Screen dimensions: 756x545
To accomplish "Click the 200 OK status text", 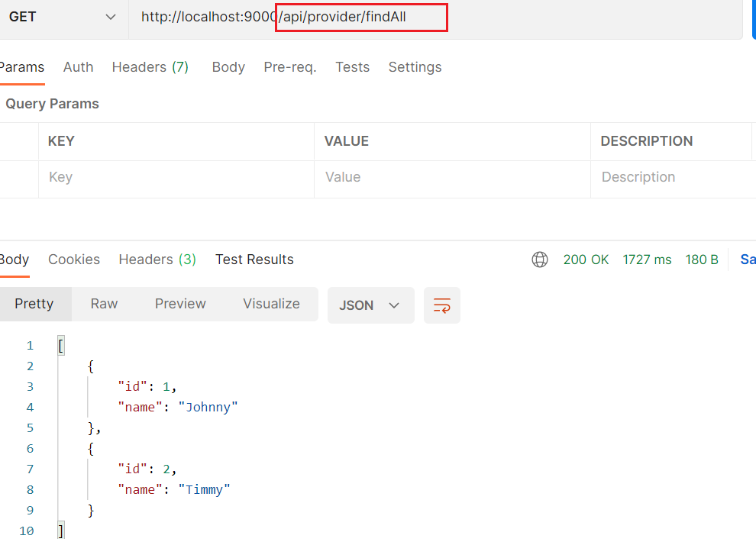I will tap(586, 260).
